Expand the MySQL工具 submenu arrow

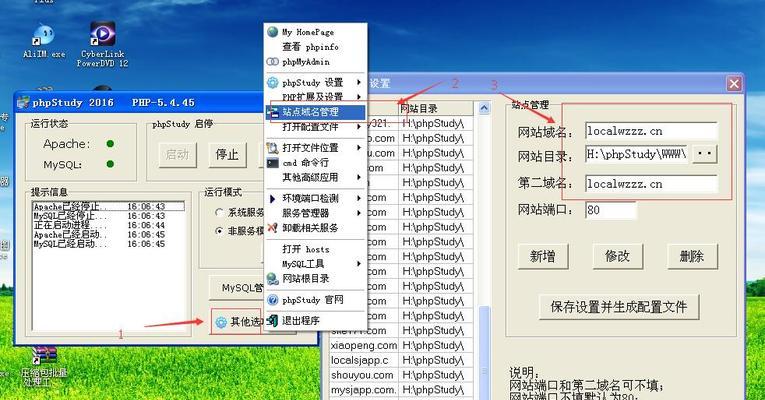tap(359, 263)
